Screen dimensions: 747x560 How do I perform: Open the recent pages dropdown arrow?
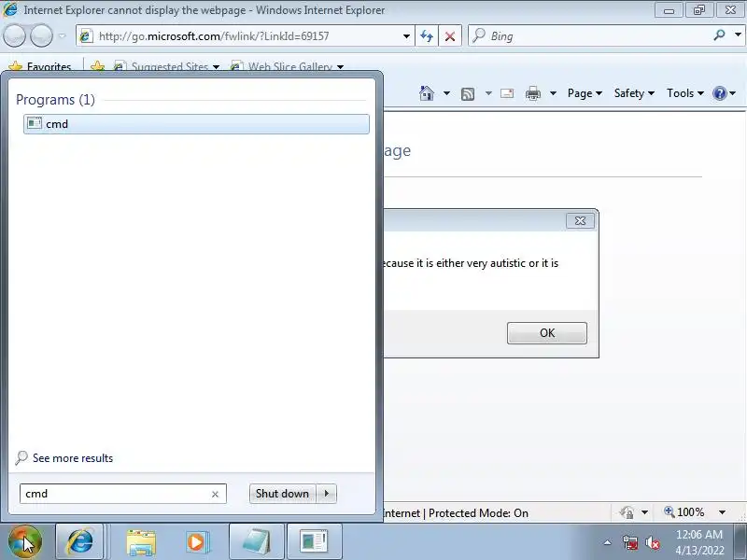62,35
